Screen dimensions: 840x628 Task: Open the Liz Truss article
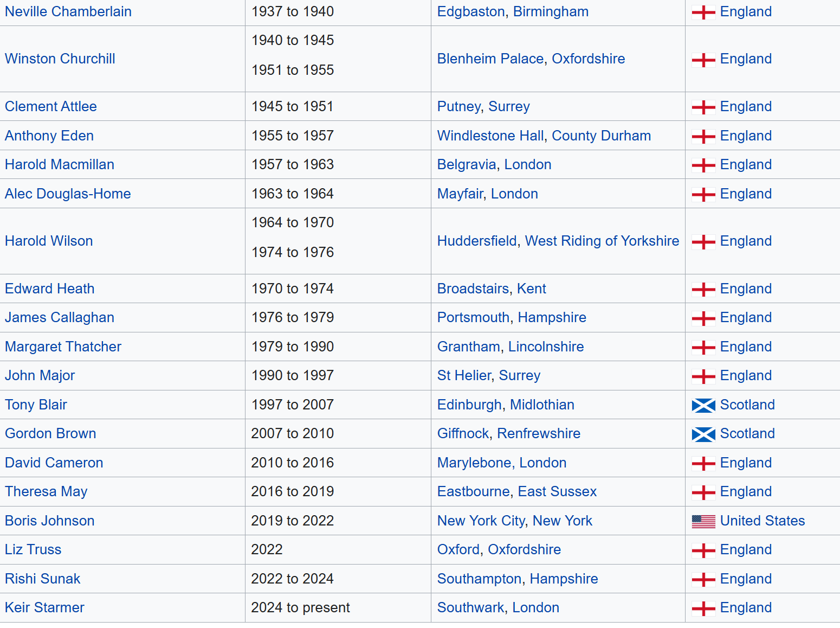click(x=33, y=550)
